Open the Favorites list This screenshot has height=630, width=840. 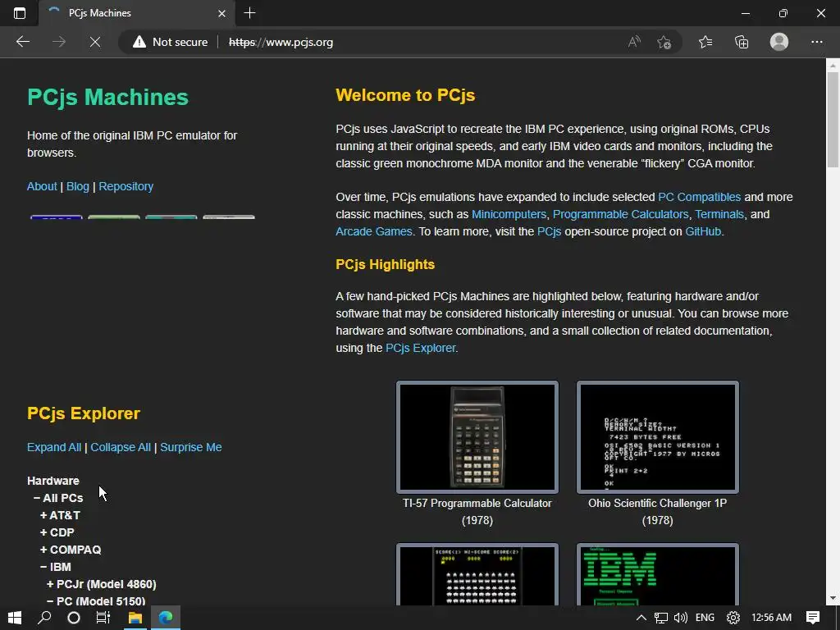[705, 42]
